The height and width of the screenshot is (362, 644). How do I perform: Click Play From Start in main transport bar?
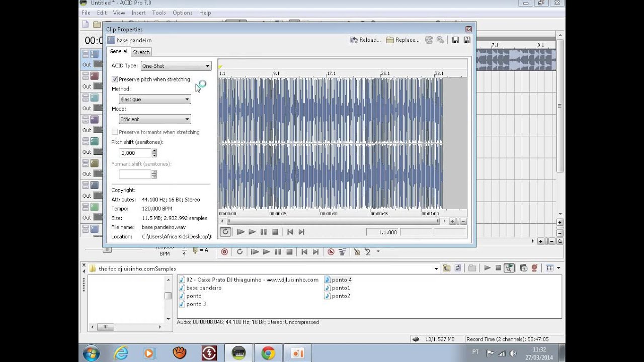(255, 252)
